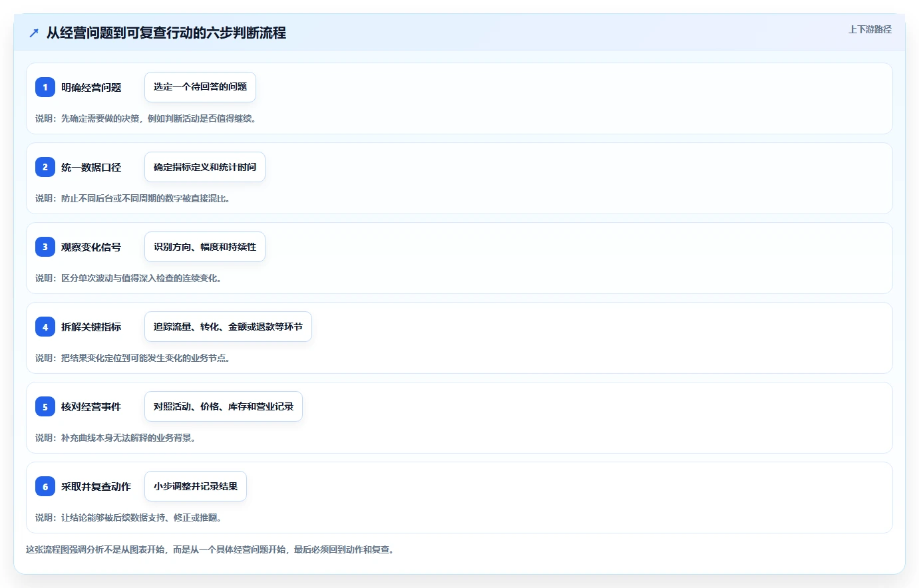Click the 识别方向、幅度和持续性 chip
Image resolution: width=919 pixels, height=588 pixels.
205,247
